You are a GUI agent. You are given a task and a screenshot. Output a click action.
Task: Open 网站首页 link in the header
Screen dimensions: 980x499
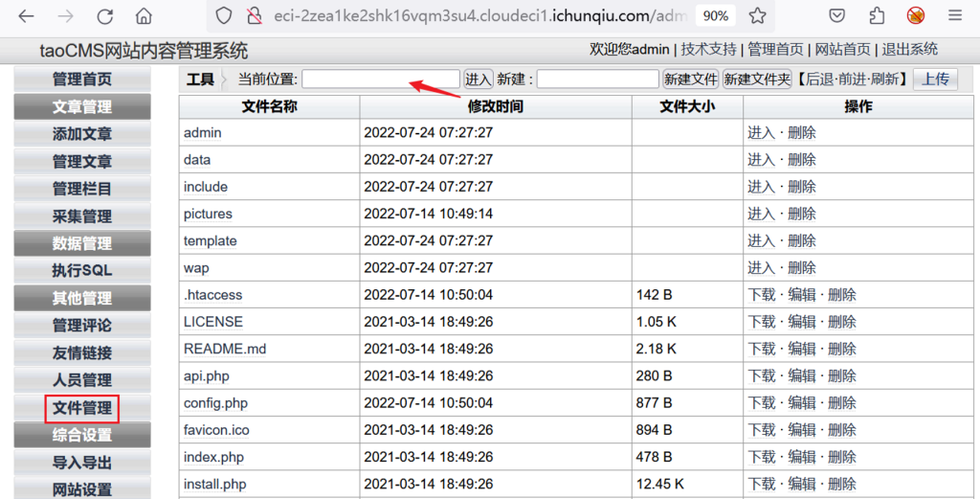point(842,50)
